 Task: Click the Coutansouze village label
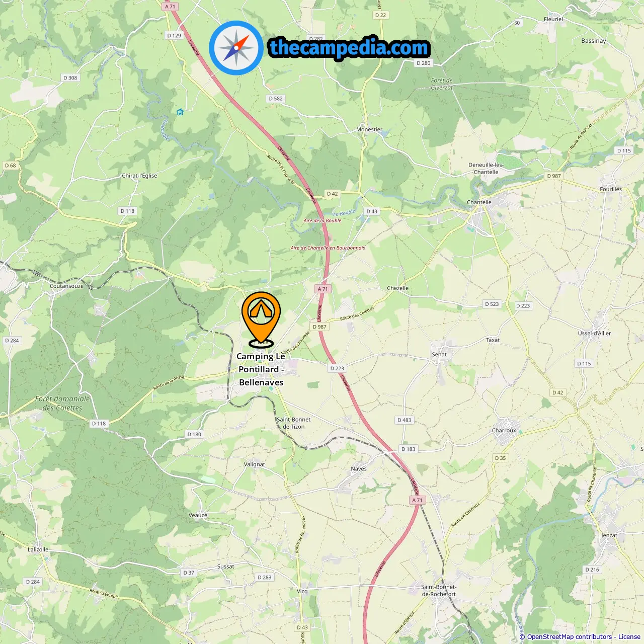coord(67,286)
